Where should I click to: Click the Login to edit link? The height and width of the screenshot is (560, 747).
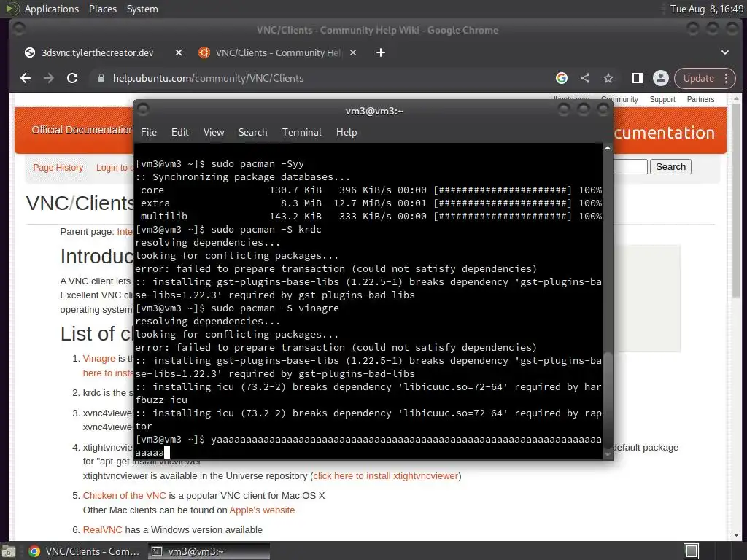coord(115,168)
